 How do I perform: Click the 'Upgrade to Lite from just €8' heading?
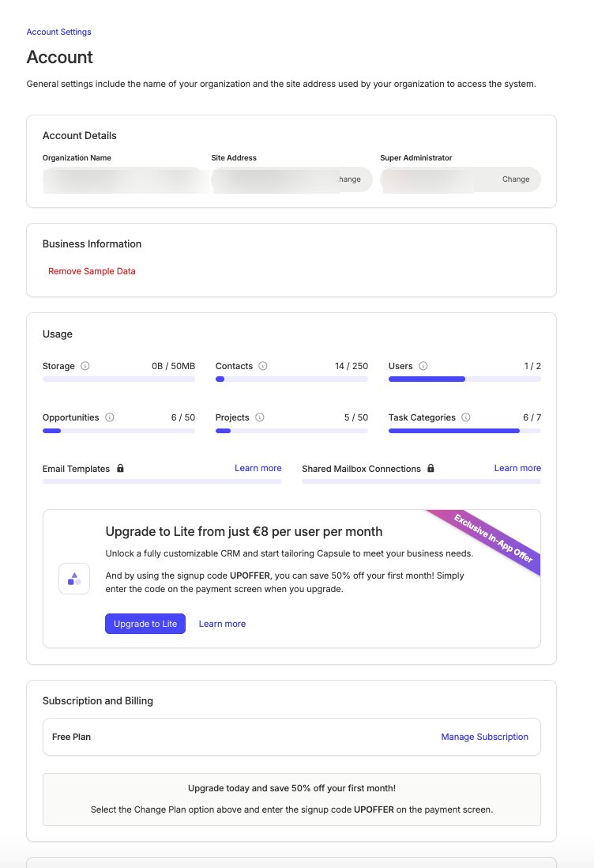point(244,531)
